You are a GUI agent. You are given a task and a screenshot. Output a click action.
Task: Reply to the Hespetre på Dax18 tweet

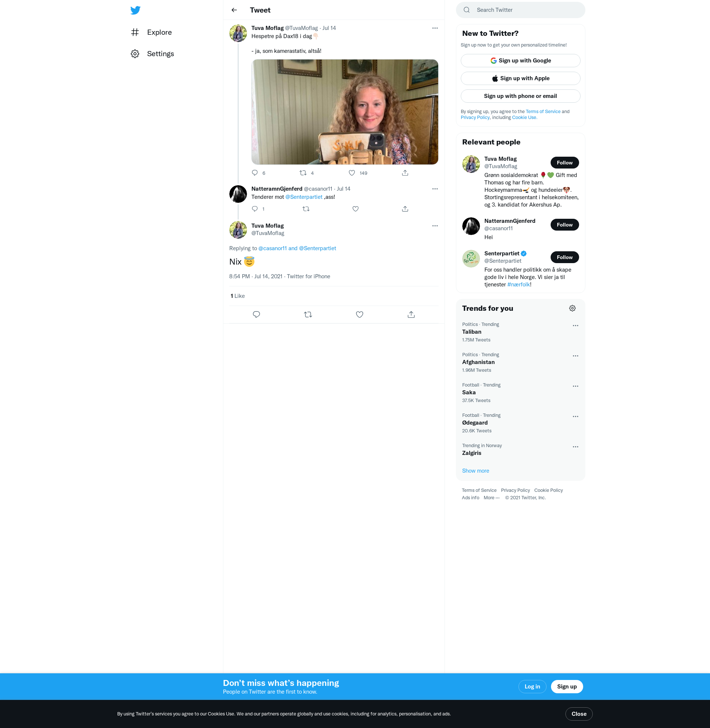point(255,173)
